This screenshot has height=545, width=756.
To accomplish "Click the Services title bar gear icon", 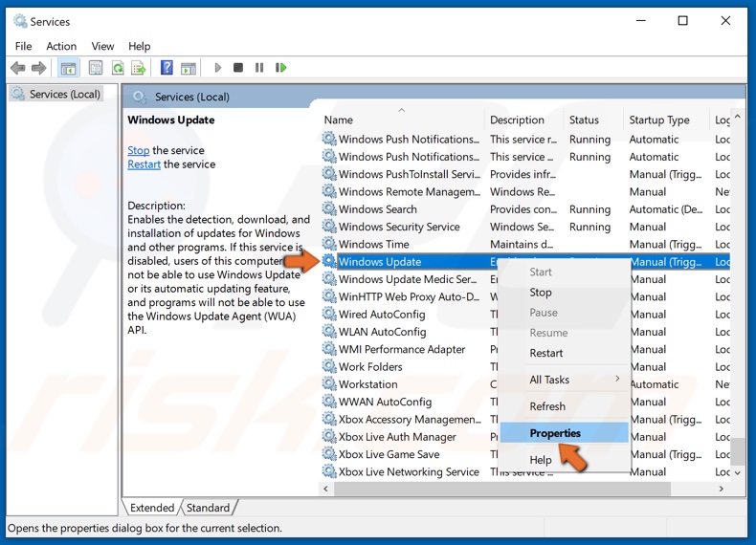I will [x=20, y=21].
